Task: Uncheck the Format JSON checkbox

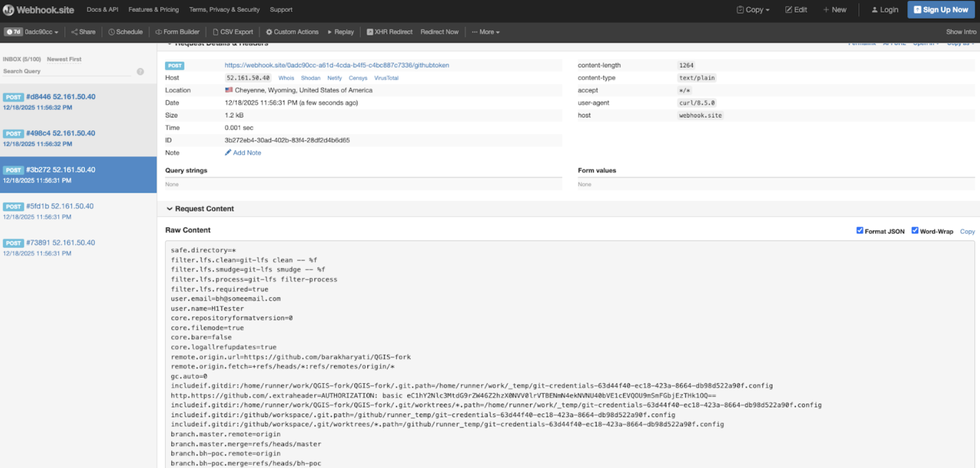Action: tap(859, 230)
